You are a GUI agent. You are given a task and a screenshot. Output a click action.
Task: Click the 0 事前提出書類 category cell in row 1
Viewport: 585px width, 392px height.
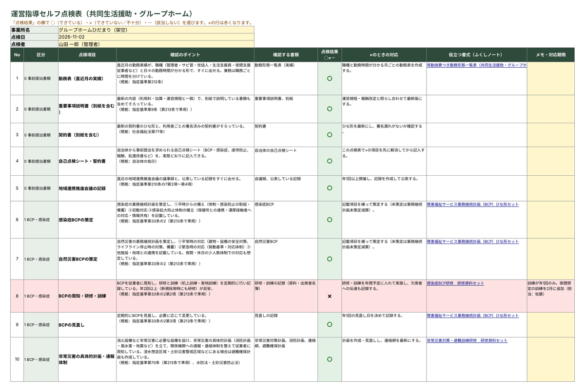pyautogui.click(x=41, y=78)
